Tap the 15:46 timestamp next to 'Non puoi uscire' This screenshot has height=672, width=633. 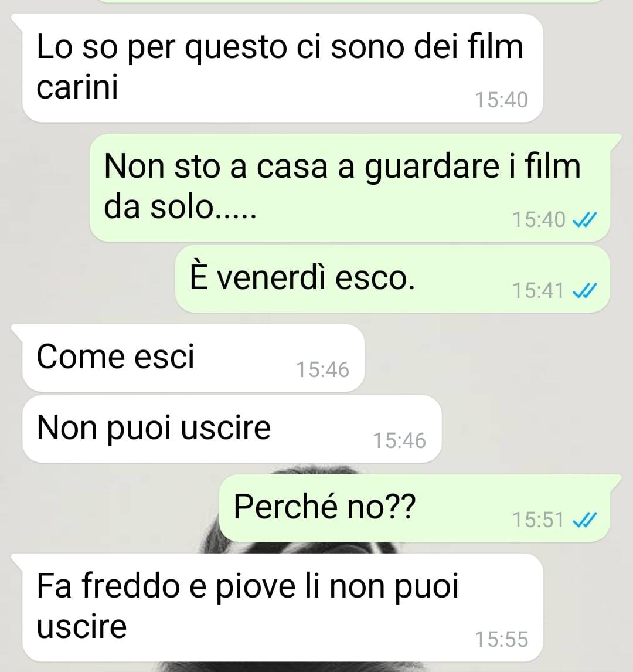[x=399, y=441]
